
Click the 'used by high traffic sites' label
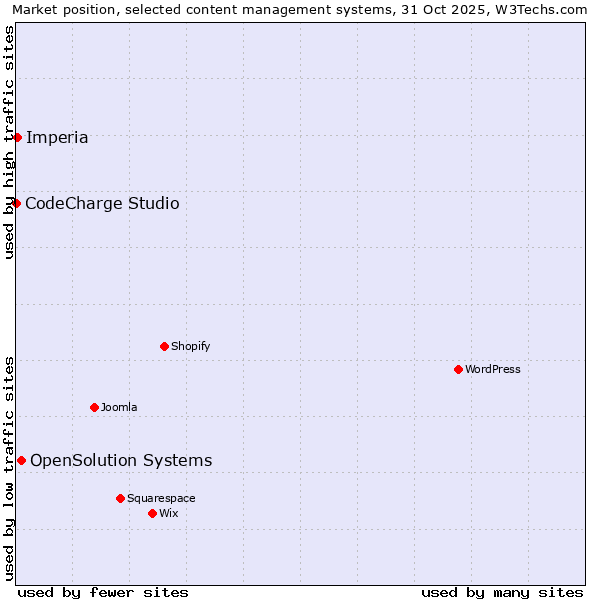10,142
